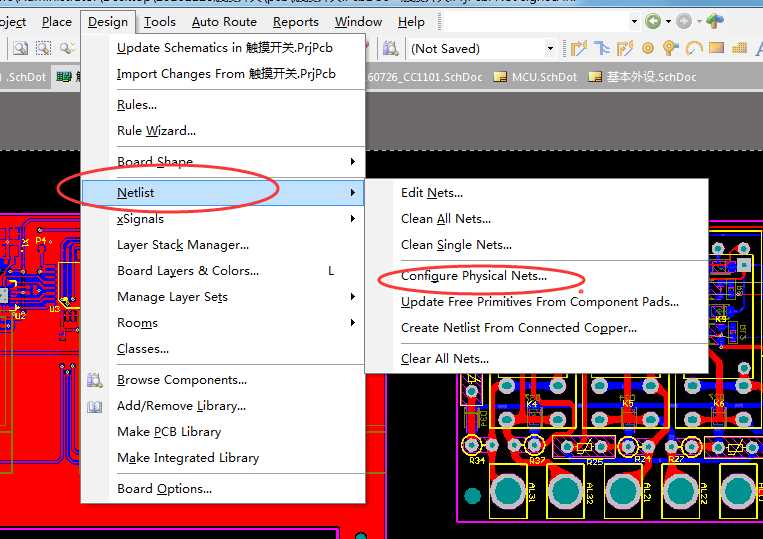The image size is (763, 539).
Task: Open the Window menu
Action: [x=358, y=22]
